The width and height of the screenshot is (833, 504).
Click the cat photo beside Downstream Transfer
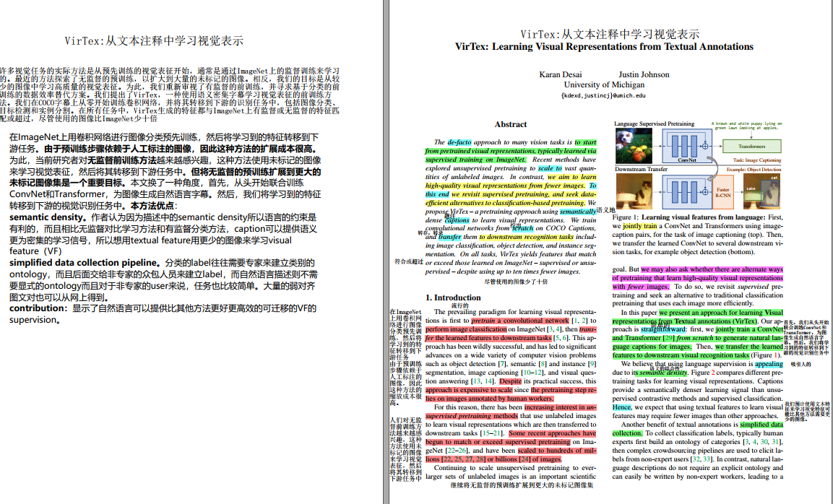pos(634,191)
